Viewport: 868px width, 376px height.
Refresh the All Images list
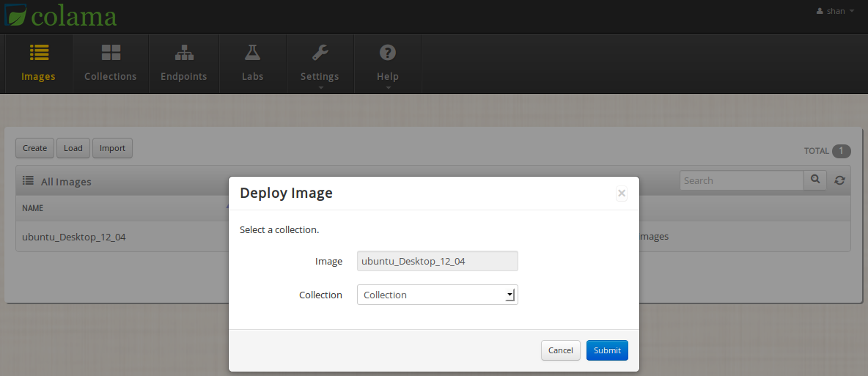click(x=839, y=180)
